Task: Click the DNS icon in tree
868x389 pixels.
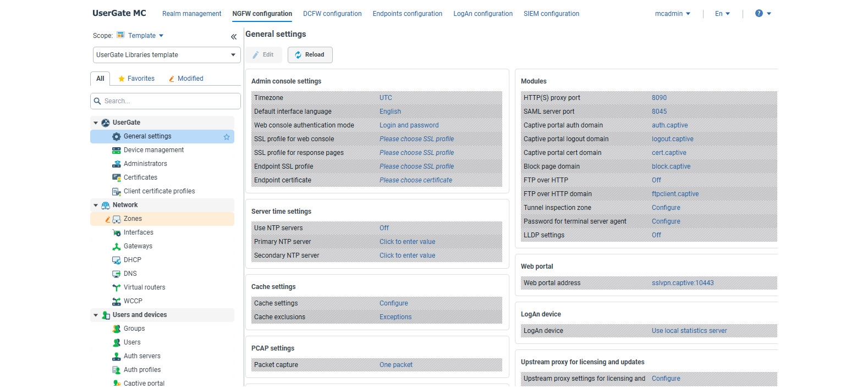Action: click(117, 274)
